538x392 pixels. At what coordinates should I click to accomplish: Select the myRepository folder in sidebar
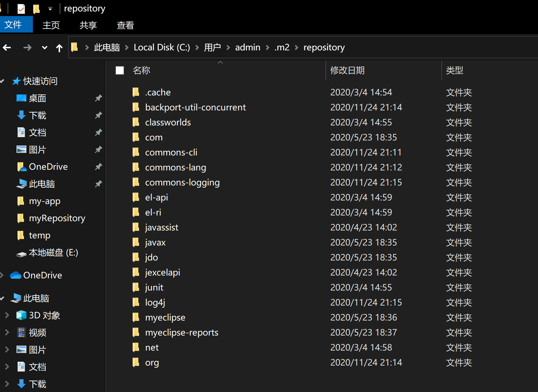tap(57, 218)
